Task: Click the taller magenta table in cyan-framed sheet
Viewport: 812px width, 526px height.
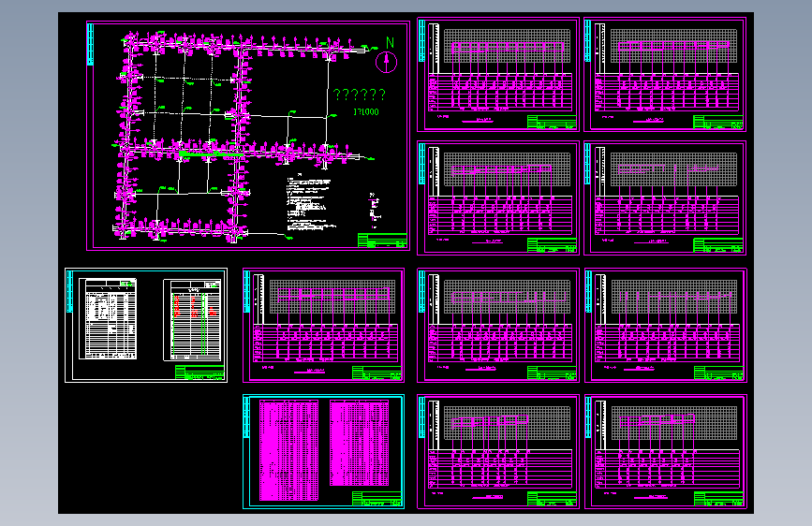Action: pyautogui.click(x=289, y=450)
